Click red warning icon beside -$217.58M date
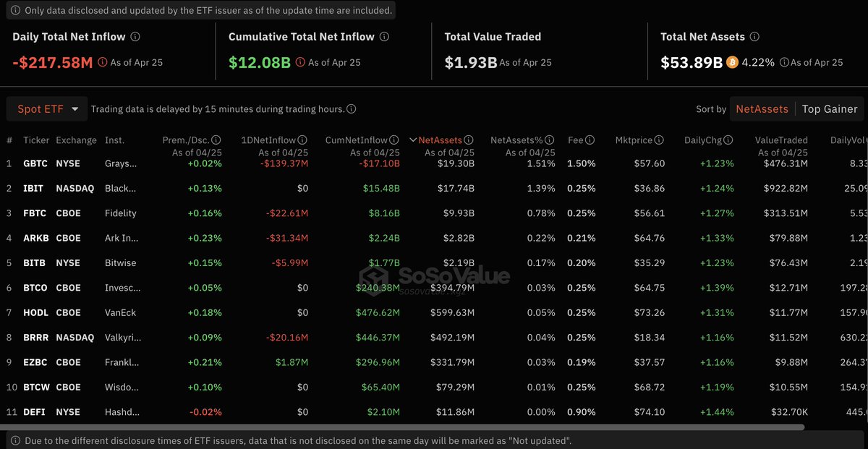 (102, 63)
